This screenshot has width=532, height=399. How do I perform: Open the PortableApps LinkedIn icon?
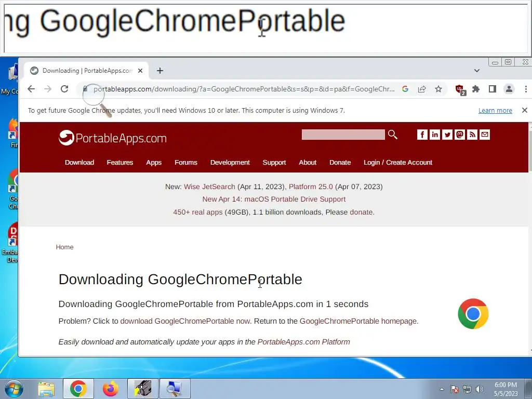[x=435, y=135]
